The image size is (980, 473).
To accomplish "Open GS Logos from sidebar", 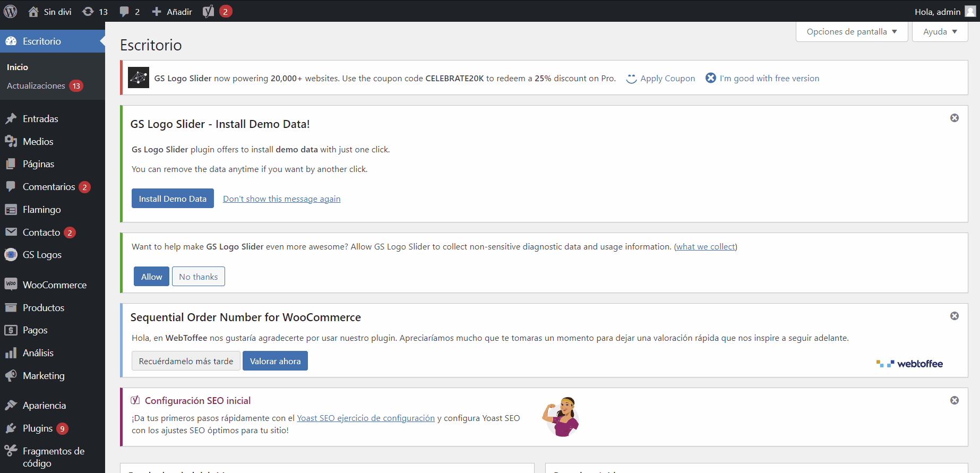I will pos(42,255).
